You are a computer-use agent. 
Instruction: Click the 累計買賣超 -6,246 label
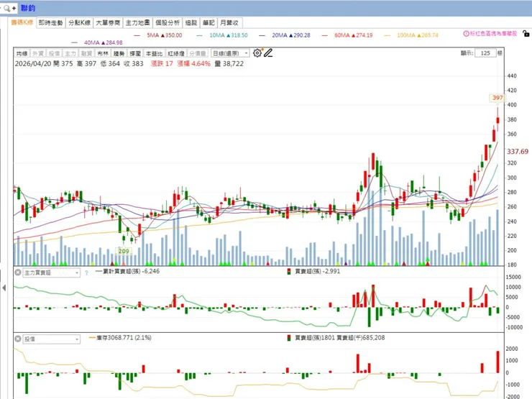tap(127, 272)
